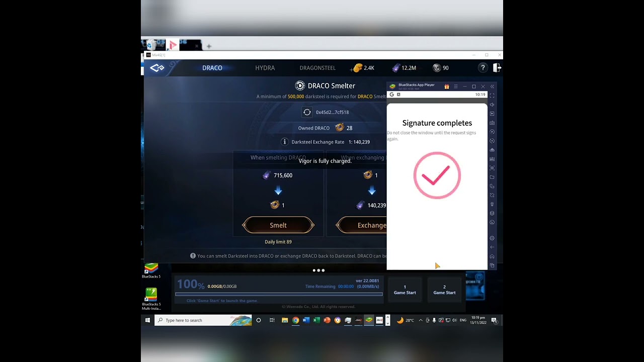Image resolution: width=644 pixels, height=362 pixels.
Task: Click the Darksteel Exchange Rate info icon
Action: (x=284, y=142)
